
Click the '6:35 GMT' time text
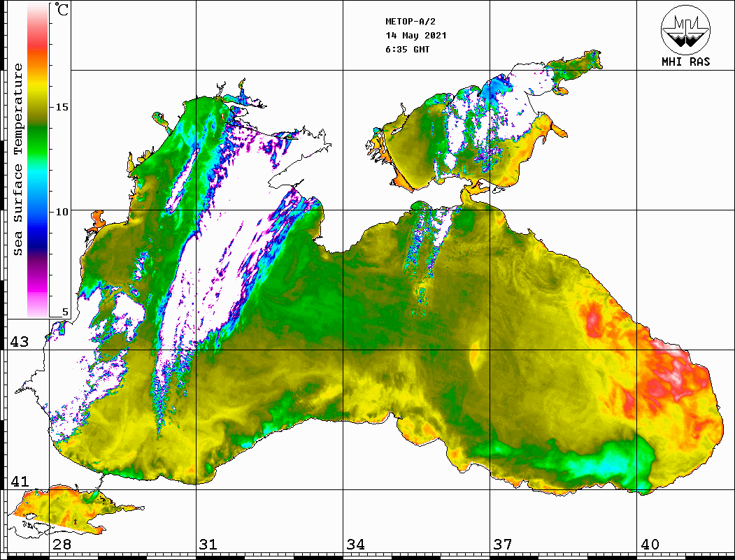coord(408,49)
